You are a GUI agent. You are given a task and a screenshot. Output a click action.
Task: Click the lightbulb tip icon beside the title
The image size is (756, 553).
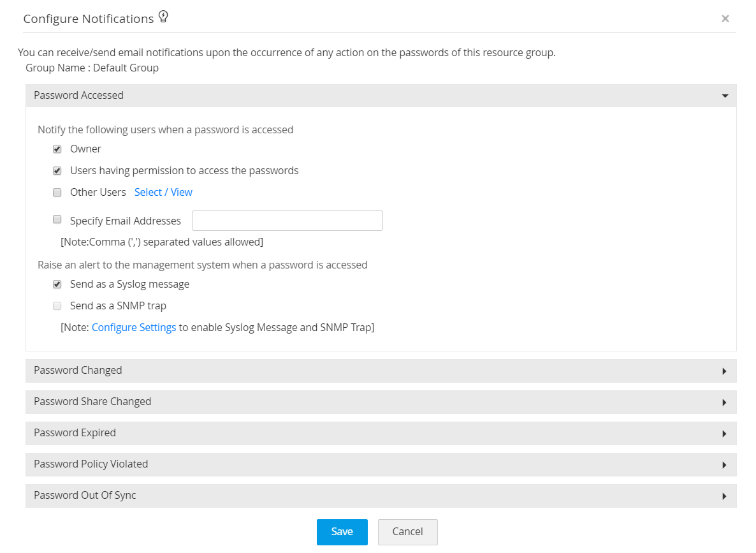(163, 17)
